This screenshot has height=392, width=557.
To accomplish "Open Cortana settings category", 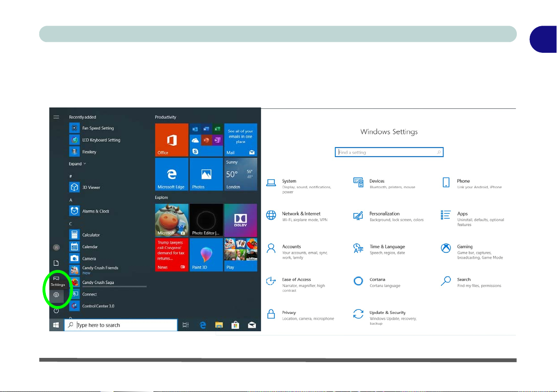I will click(377, 282).
